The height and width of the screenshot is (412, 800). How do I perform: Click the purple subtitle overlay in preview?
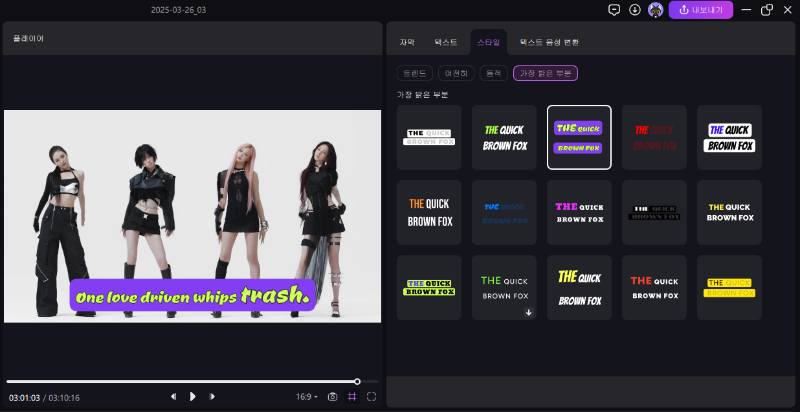[x=193, y=295]
